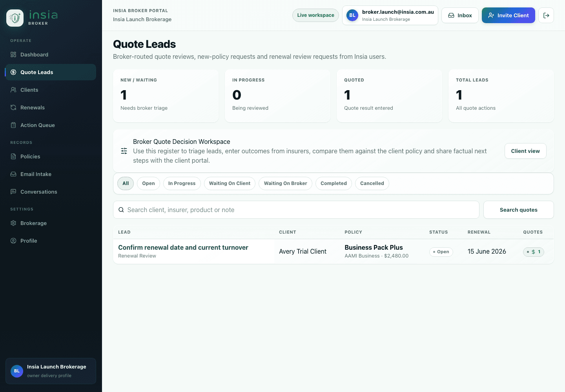Open the Insia Launch Brokerage profile card
Viewport: 565px width, 392px height.
pyautogui.click(x=51, y=371)
